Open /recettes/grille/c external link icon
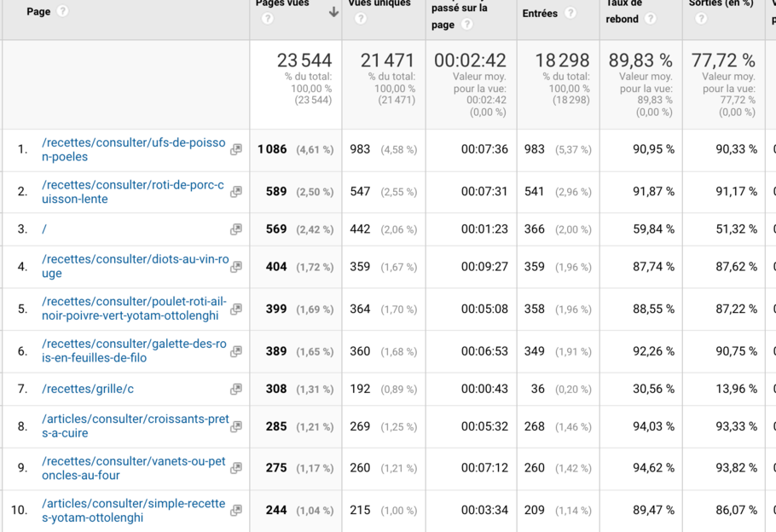 tap(236, 390)
